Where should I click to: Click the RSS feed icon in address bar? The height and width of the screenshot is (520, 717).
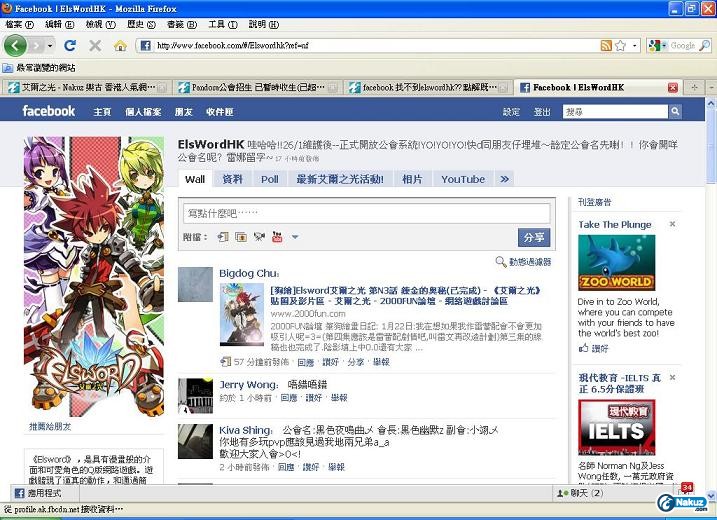point(606,46)
